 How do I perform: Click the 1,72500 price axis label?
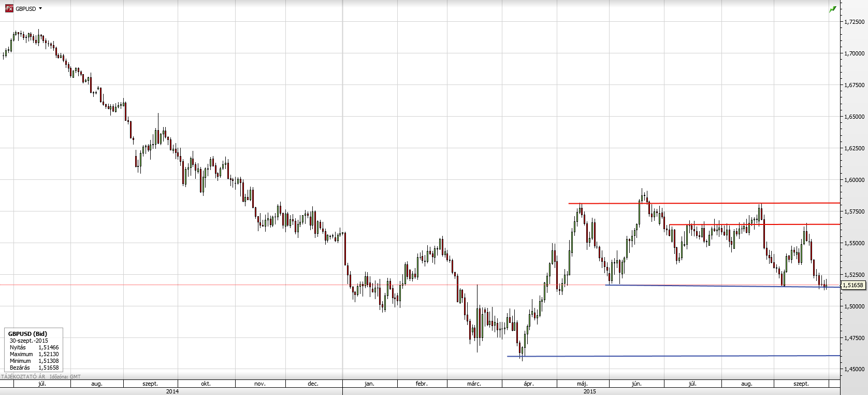(854, 22)
